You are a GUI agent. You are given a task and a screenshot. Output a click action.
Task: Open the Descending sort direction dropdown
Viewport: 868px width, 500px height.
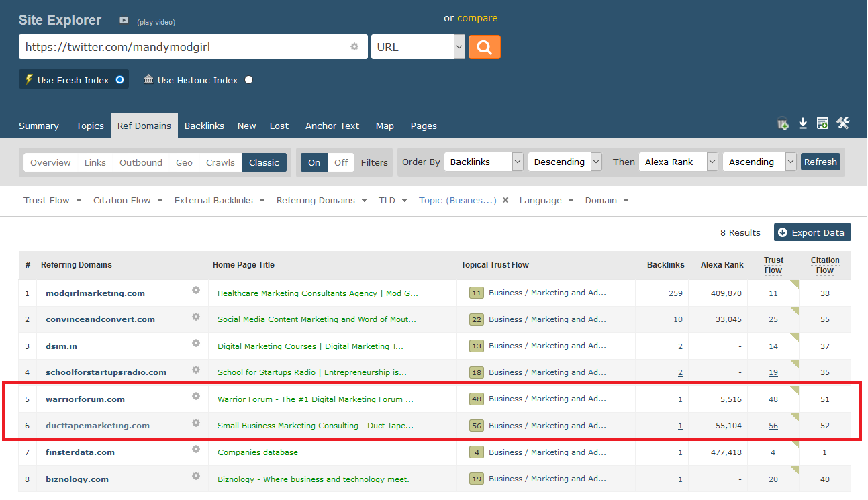coord(565,162)
